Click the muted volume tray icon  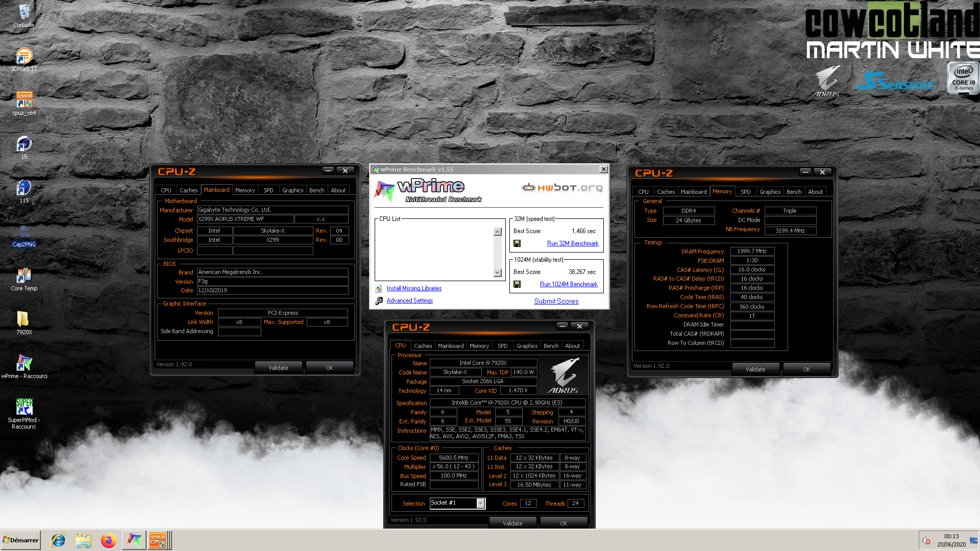coord(926,541)
